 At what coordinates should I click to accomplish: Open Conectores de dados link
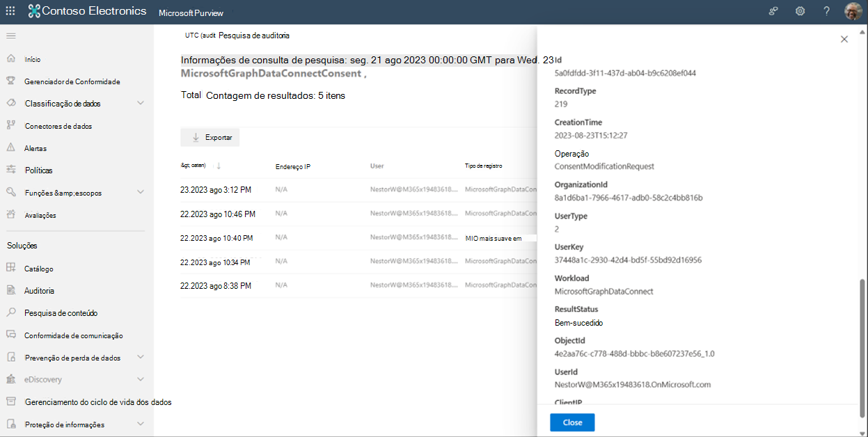pos(58,127)
